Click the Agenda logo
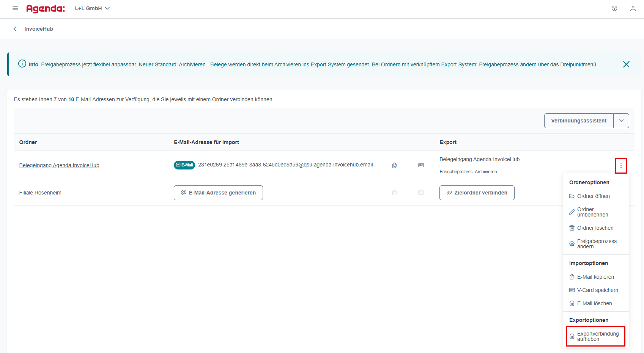 46,8
